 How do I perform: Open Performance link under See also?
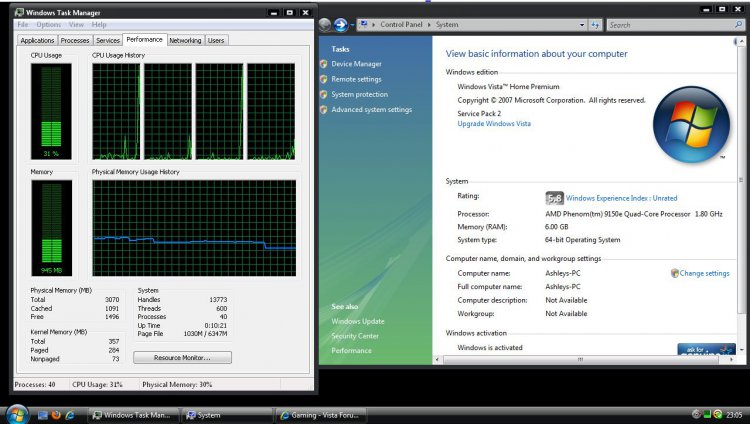(x=351, y=350)
